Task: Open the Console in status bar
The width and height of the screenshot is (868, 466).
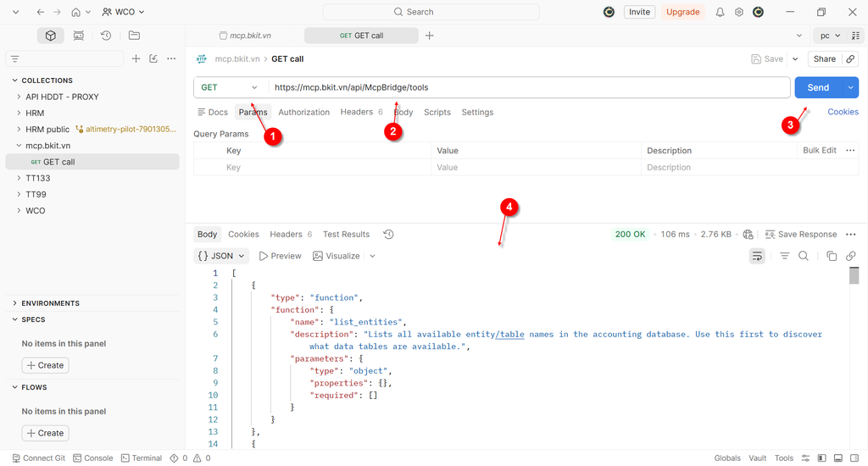Action: (93, 458)
